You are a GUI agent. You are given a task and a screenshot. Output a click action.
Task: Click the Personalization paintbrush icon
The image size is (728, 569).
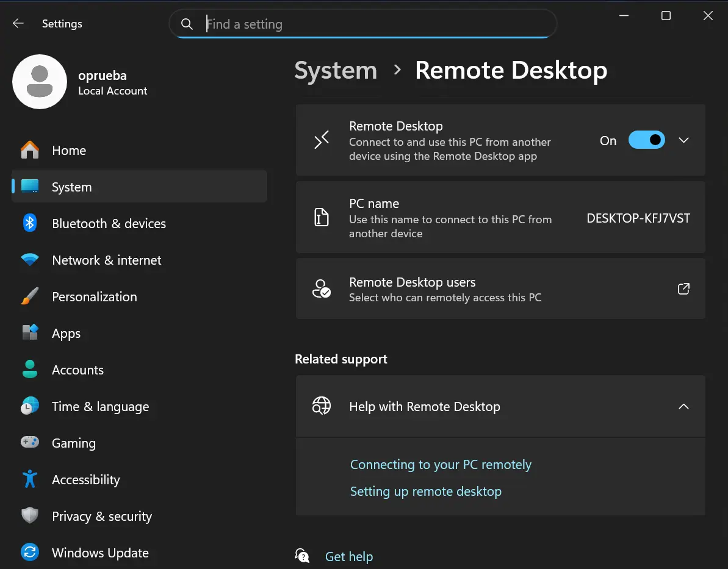pyautogui.click(x=30, y=297)
